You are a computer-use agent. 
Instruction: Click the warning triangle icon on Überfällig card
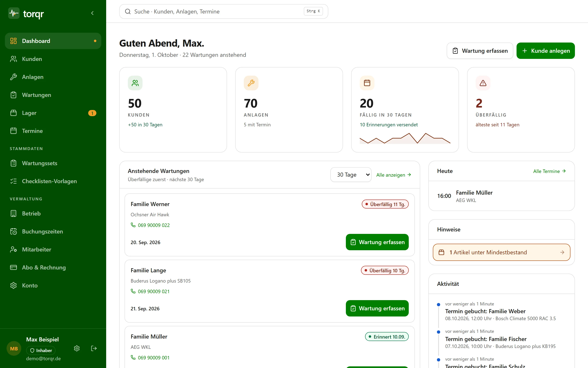[x=483, y=83]
